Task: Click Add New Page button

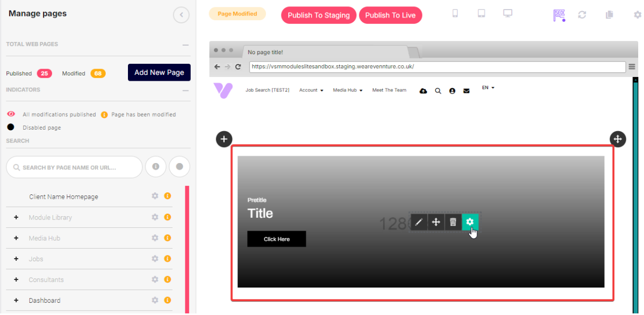Action: (x=159, y=72)
